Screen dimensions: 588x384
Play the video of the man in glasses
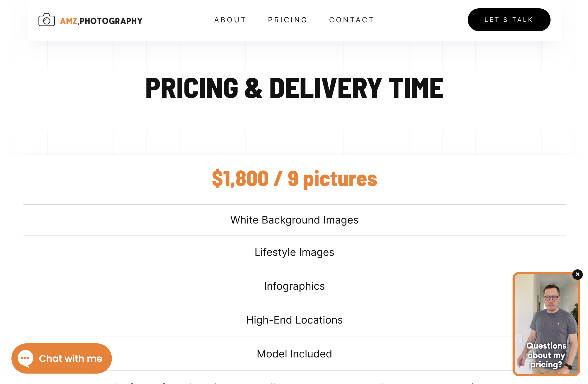point(546,313)
